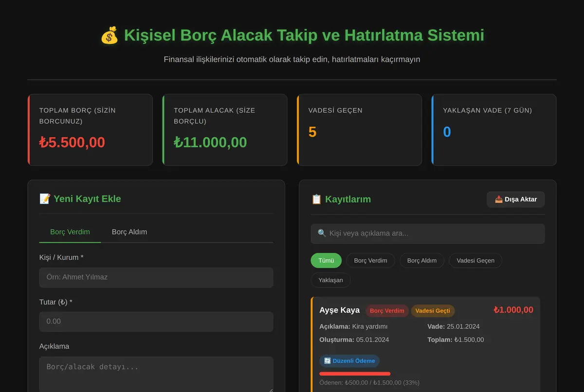Screen dimensions: 584x392
Task: Click the Vadesi Geçti badge on Ayşe Kaya
Action: tap(433, 311)
